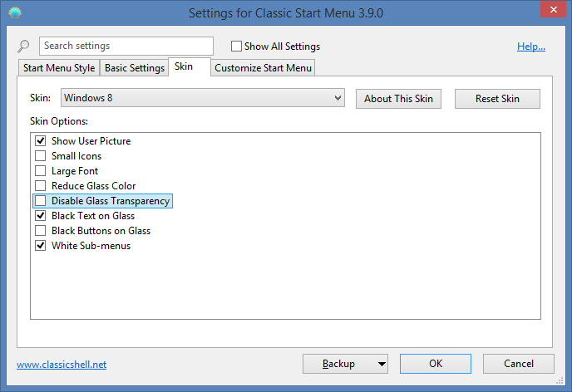This screenshot has width=572, height=392.
Task: Click the magnifier search icon
Action: tap(23, 47)
